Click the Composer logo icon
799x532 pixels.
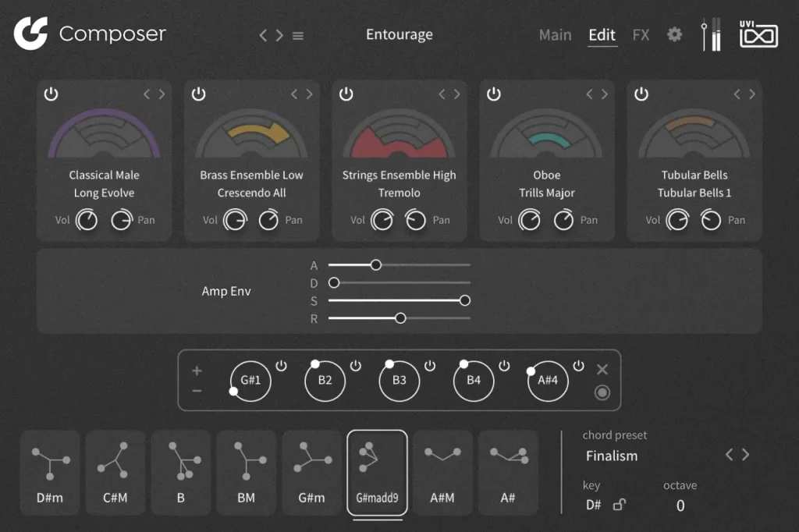[30, 34]
